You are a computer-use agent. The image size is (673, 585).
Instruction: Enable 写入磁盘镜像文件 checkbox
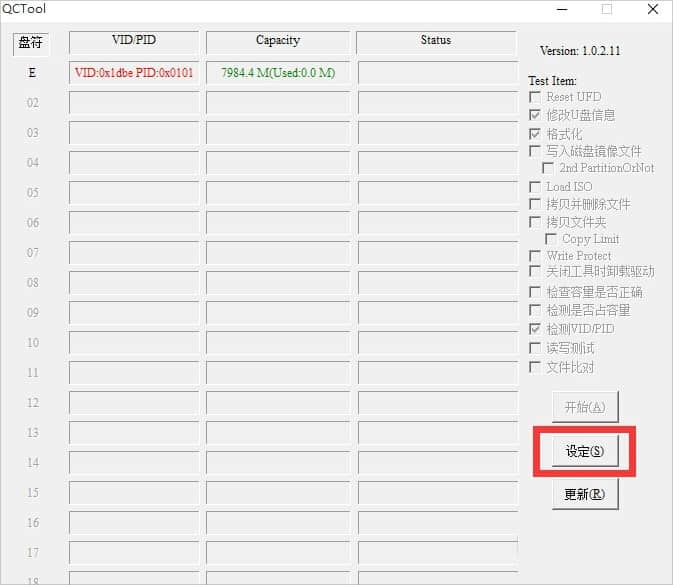[x=535, y=151]
